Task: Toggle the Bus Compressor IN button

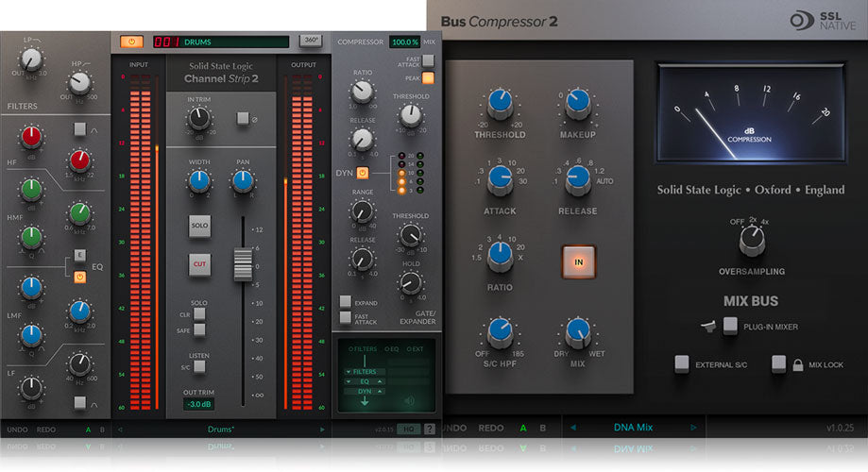Action: click(578, 261)
